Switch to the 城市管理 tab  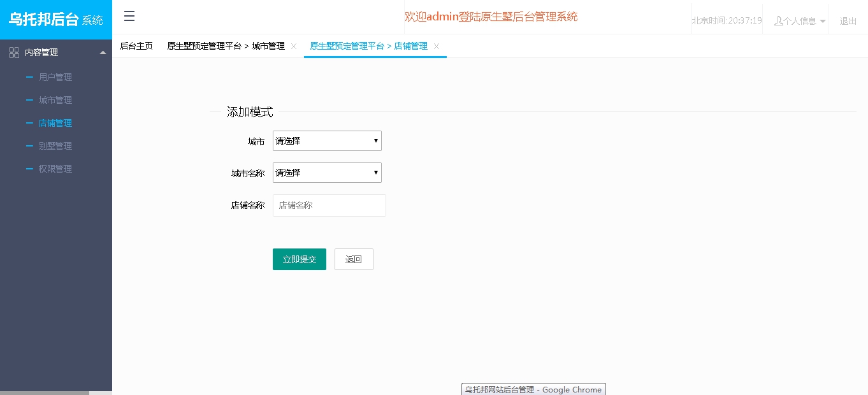click(x=226, y=47)
